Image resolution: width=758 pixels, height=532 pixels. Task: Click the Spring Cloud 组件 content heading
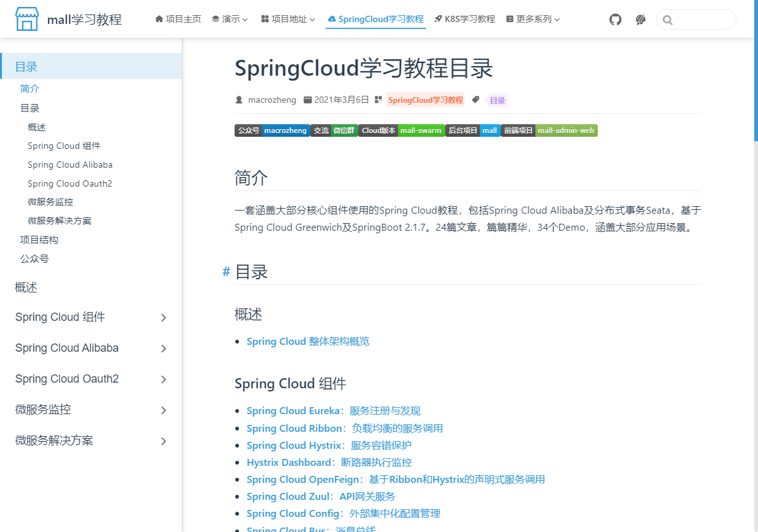(x=290, y=383)
